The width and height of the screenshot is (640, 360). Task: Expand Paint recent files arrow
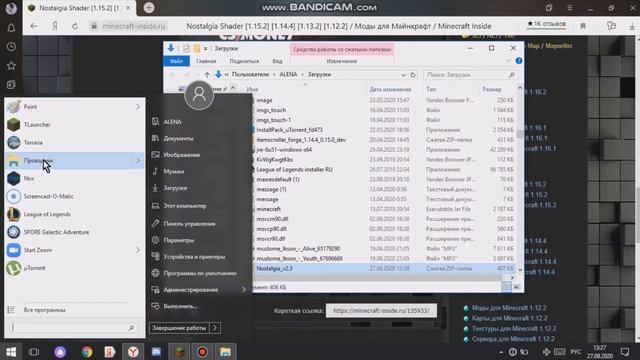[x=138, y=107]
